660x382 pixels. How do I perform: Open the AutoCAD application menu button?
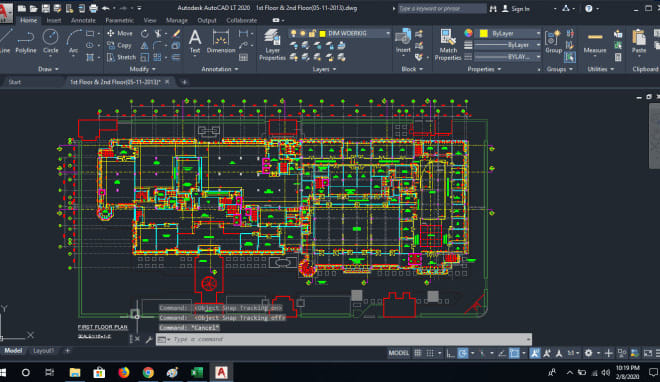pyautogui.click(x=5, y=12)
